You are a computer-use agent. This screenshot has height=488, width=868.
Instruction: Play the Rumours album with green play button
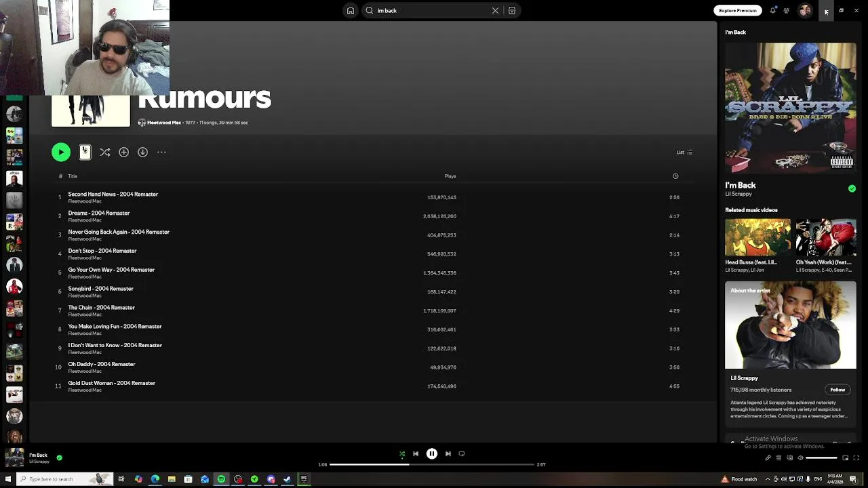click(x=61, y=152)
